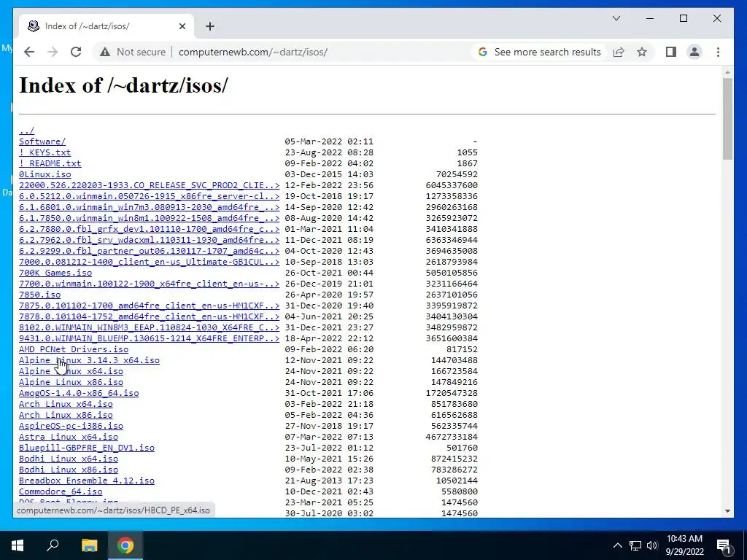747x560 pixels.
Task: Download AspireOS-pc-i386.iso
Action: point(71,426)
